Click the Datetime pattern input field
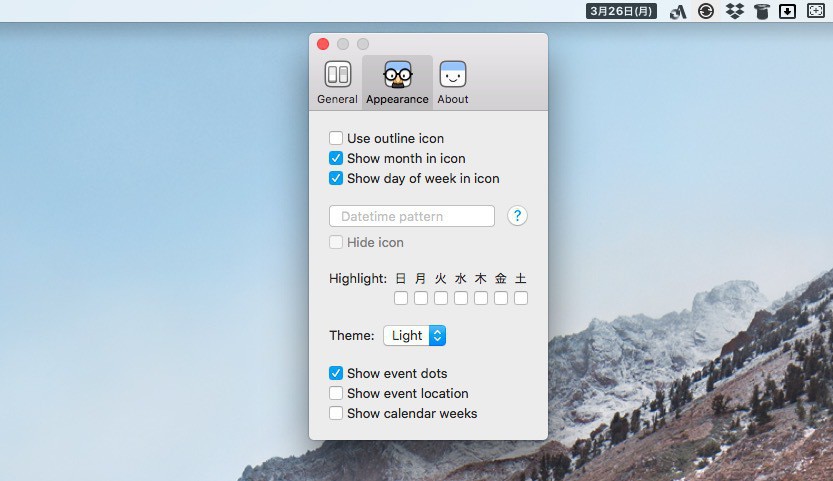833x481 pixels. coord(412,216)
